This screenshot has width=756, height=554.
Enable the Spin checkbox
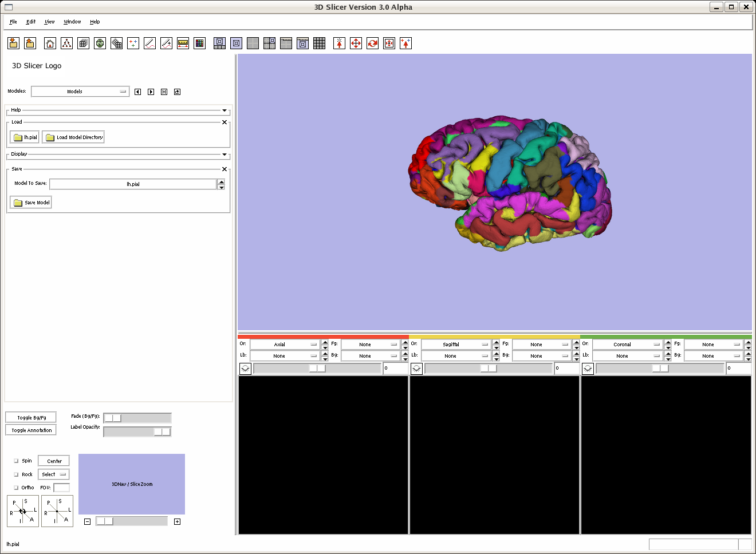coord(16,461)
